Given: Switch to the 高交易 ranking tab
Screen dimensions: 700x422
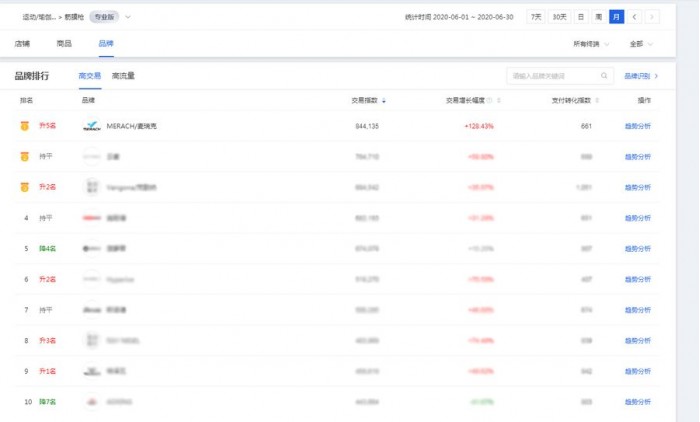Looking at the screenshot, I should tap(90, 76).
